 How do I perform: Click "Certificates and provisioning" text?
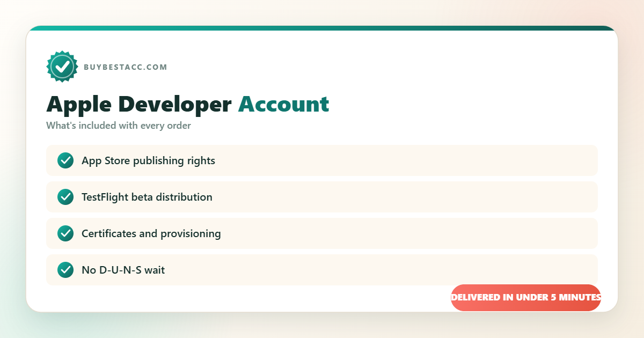(151, 233)
